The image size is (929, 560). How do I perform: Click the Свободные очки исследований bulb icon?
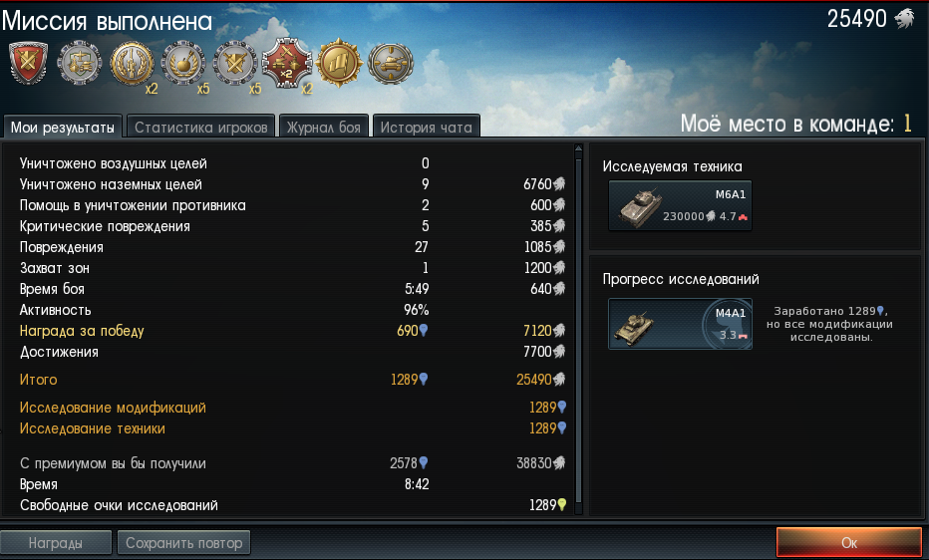pos(561,505)
